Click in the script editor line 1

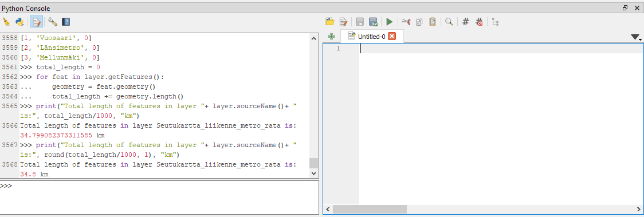click(x=501, y=49)
